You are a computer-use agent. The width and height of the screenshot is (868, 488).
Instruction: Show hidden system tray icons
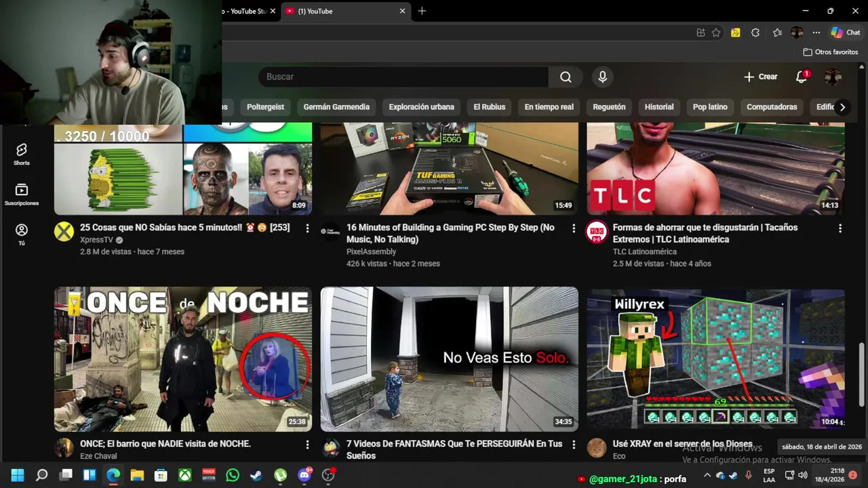pyautogui.click(x=707, y=475)
